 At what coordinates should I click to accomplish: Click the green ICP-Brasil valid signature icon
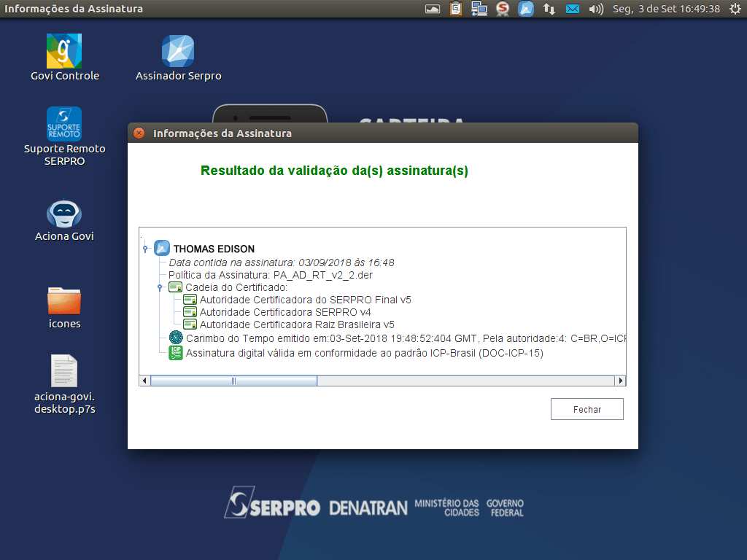tap(176, 353)
